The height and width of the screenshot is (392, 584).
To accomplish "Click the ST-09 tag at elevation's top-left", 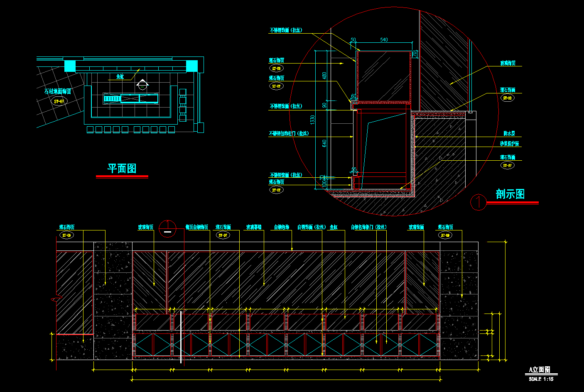I will point(66,235).
